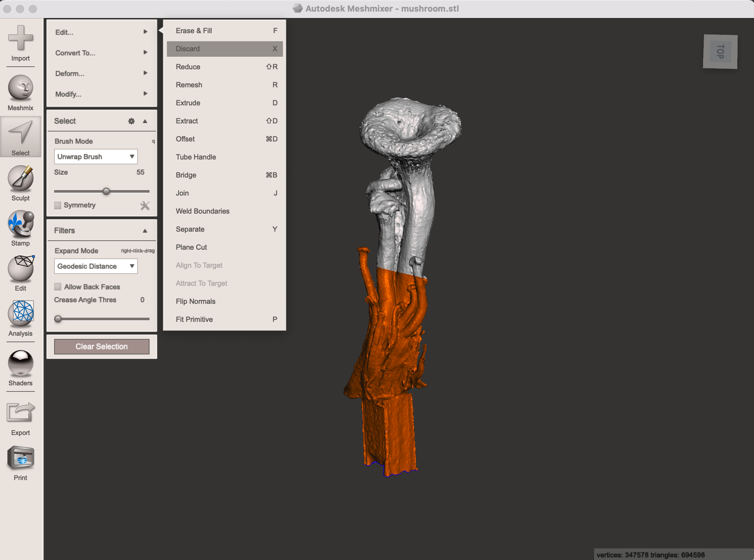Click the Brush Mode label
The image size is (754, 560).
[x=73, y=141]
